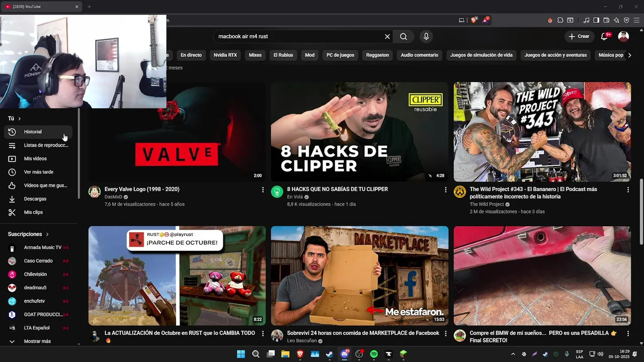Expand the Tú section chevron
The image size is (644, 362).
(19, 119)
